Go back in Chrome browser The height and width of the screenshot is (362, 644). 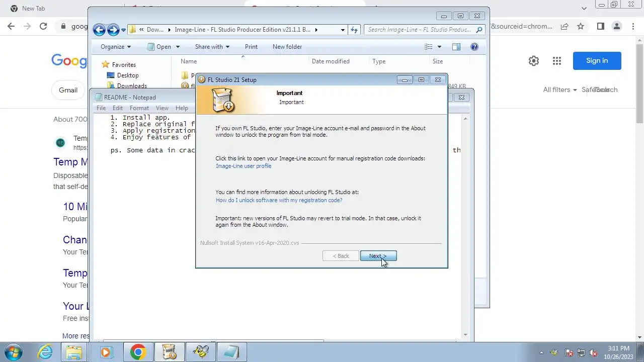[11, 26]
